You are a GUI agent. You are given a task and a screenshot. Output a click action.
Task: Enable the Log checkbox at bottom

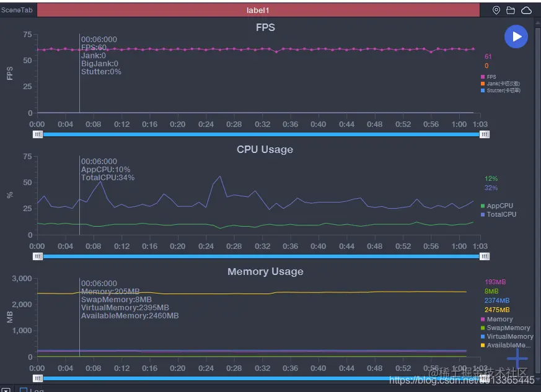pos(24,390)
